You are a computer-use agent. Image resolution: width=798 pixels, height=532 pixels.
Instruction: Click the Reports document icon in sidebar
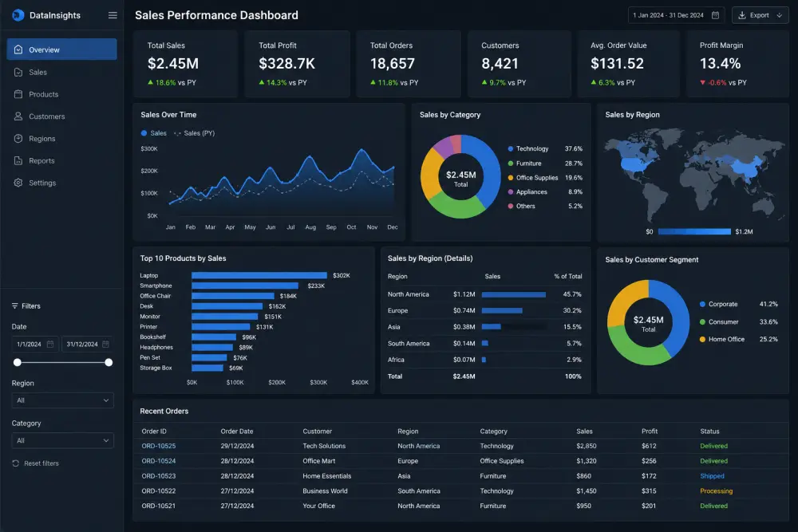pyautogui.click(x=18, y=161)
